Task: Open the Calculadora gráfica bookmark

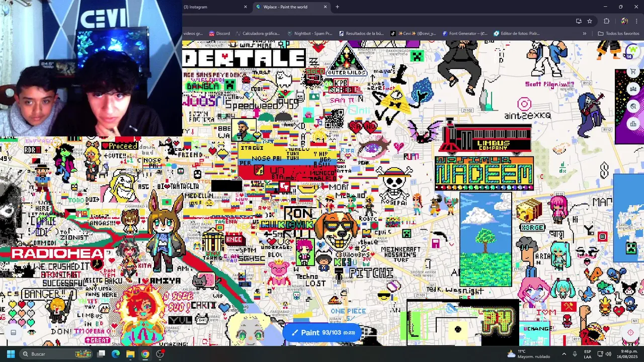Action: [258, 34]
